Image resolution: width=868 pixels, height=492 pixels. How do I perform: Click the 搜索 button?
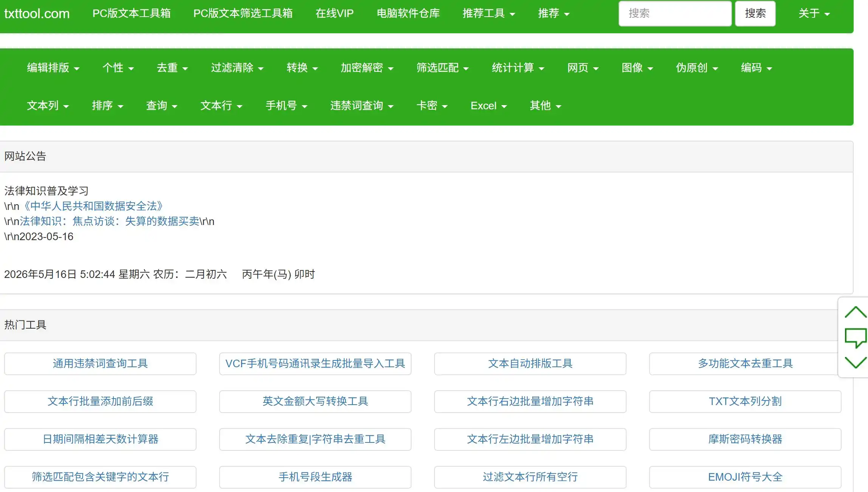click(755, 14)
